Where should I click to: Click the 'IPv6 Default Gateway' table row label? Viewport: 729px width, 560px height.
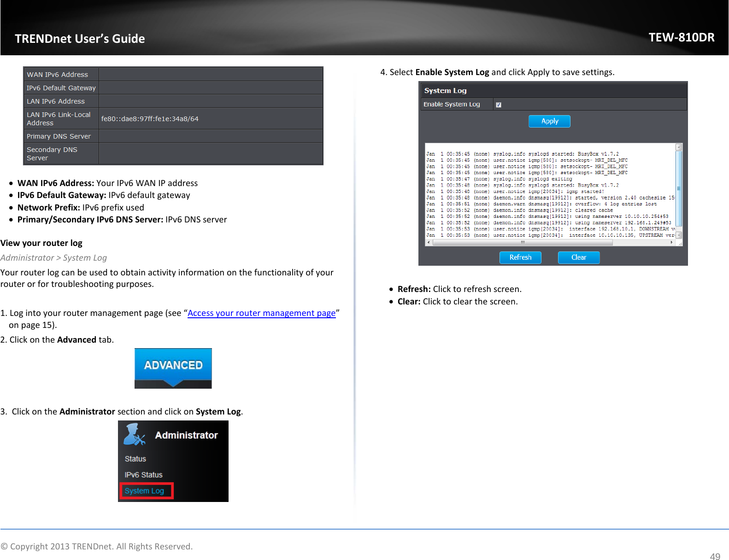point(61,88)
